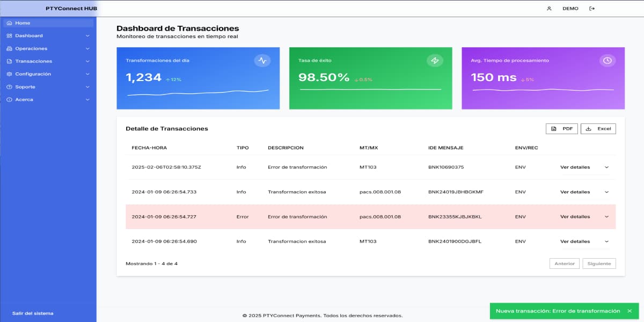
Task: Click the activity pulse icon on Transformaciones card
Action: click(262, 61)
